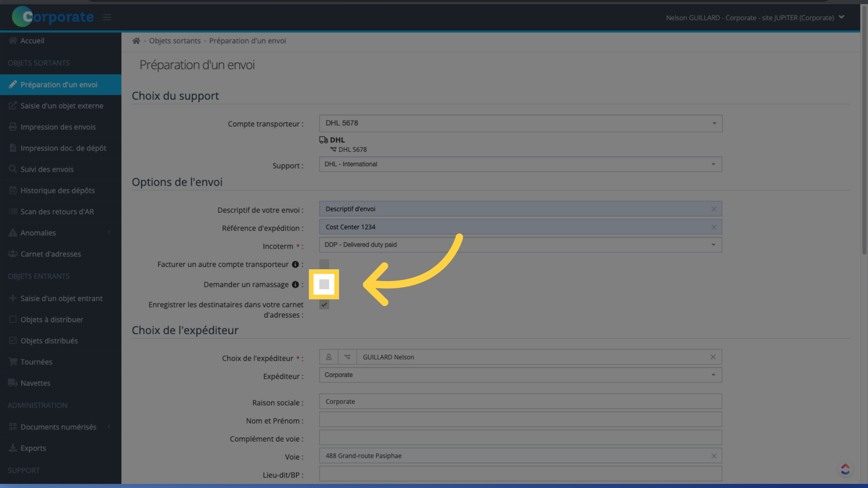The image size is (868, 488).
Task: Click the person icon in Choix de l'expéditeur
Action: pyautogui.click(x=329, y=357)
